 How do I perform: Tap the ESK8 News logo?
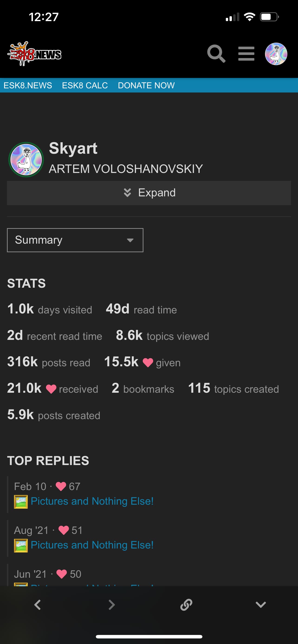pos(35,54)
